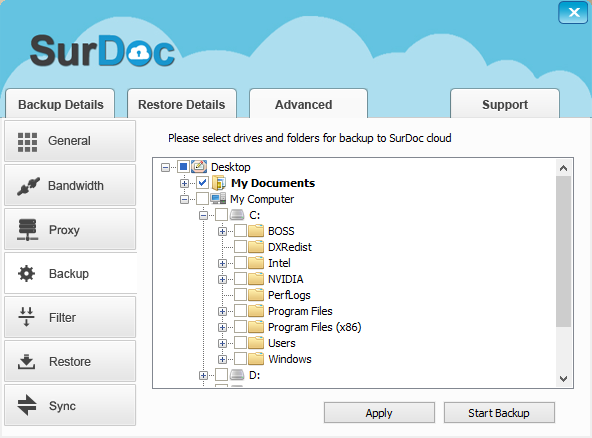Image resolution: width=592 pixels, height=438 pixels.
Task: Expand the NVIDIA folder node
Action: tap(222, 279)
